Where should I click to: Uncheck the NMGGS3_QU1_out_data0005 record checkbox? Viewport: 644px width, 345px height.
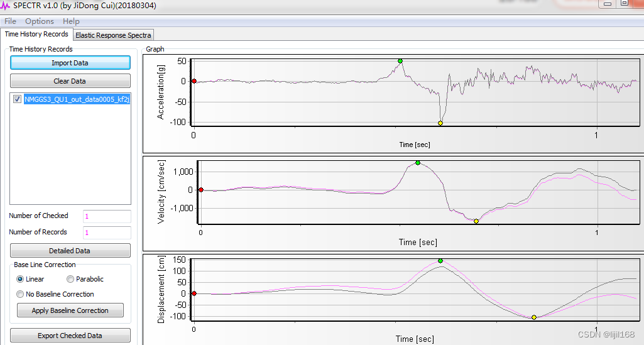pos(17,99)
